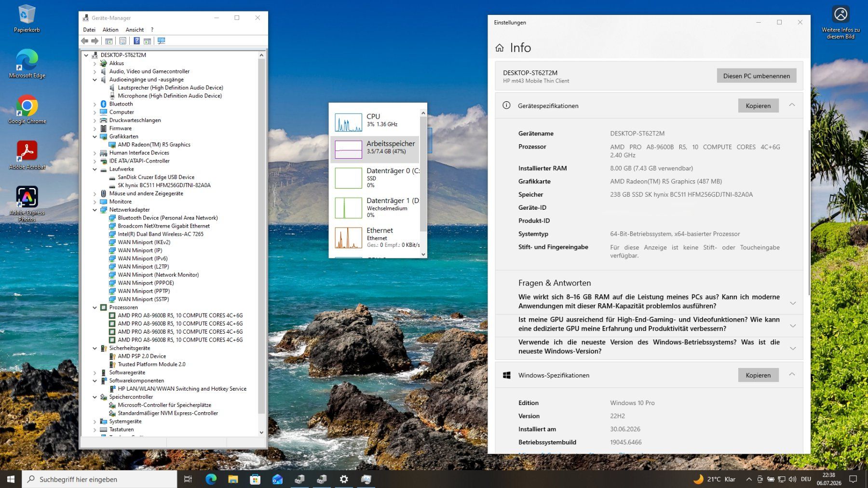
Task: Click Diesen PC umbenennen button
Action: pos(757,76)
